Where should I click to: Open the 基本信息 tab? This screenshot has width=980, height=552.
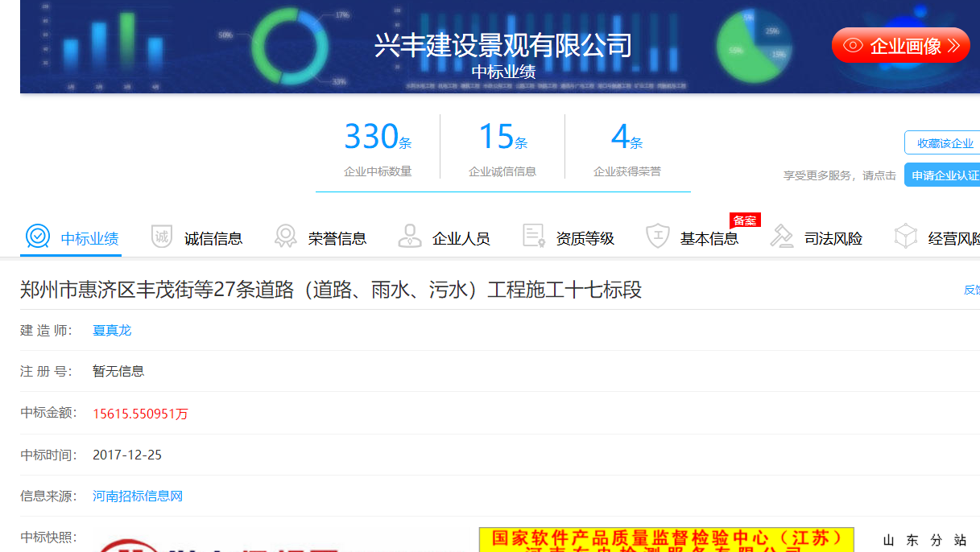tap(693, 238)
